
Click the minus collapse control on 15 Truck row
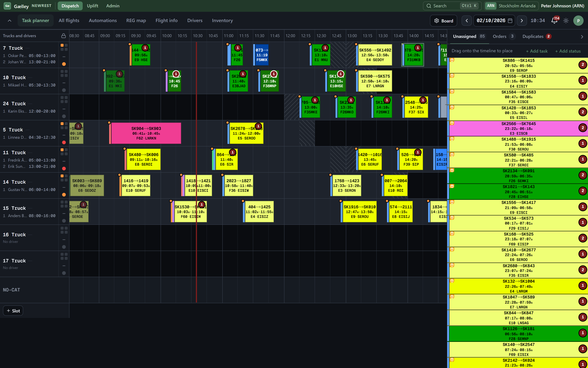64,213
